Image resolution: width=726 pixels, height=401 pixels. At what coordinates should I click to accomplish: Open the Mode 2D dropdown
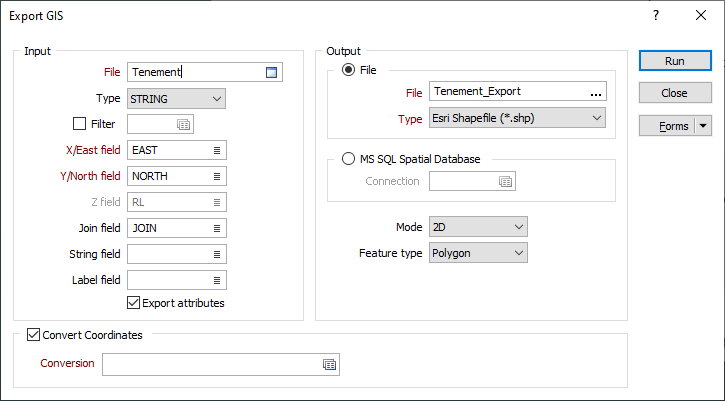478,227
